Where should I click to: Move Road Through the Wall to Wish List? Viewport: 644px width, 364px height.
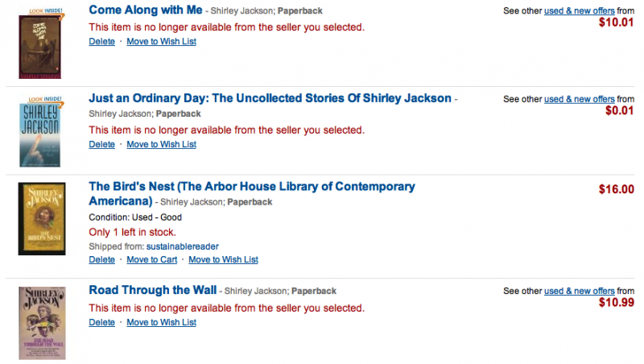(161, 322)
